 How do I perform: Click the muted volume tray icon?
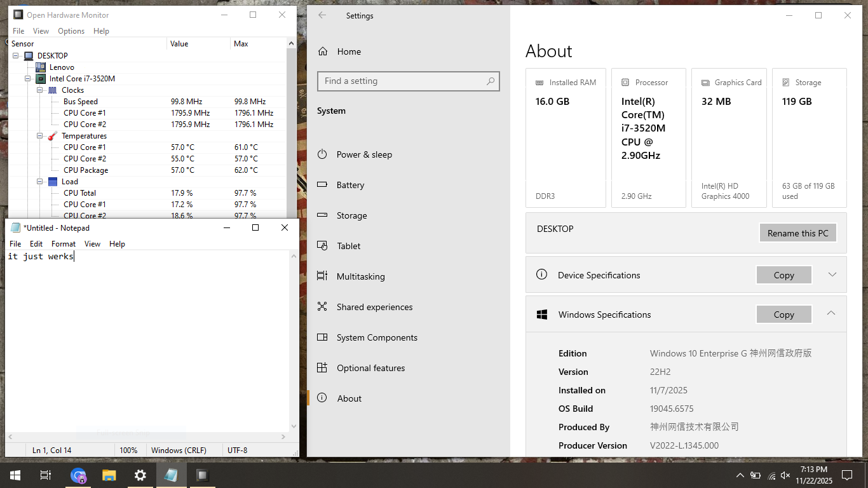[x=786, y=475]
